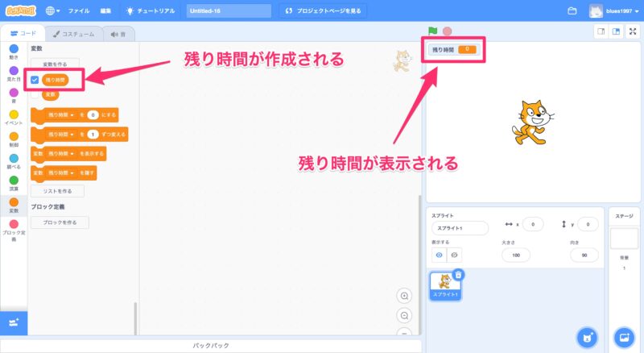Switch to the コスチューム tab
This screenshot has height=353, width=644.
point(72,33)
